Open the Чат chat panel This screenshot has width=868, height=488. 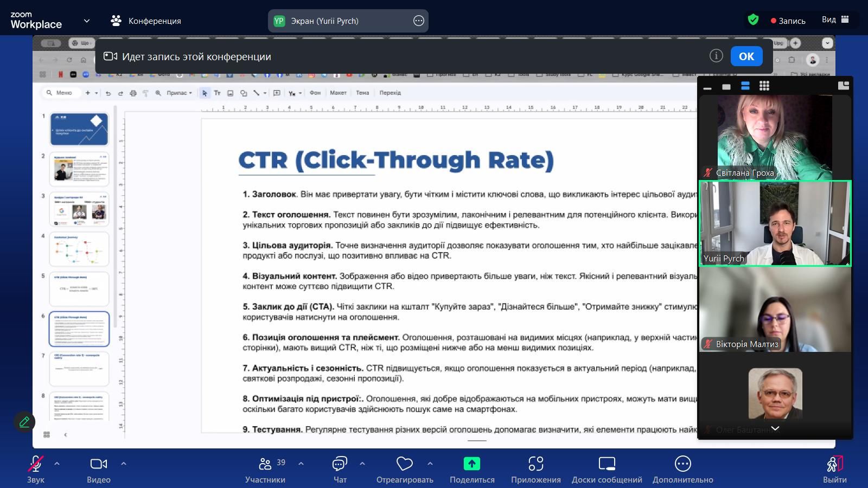pos(340,469)
